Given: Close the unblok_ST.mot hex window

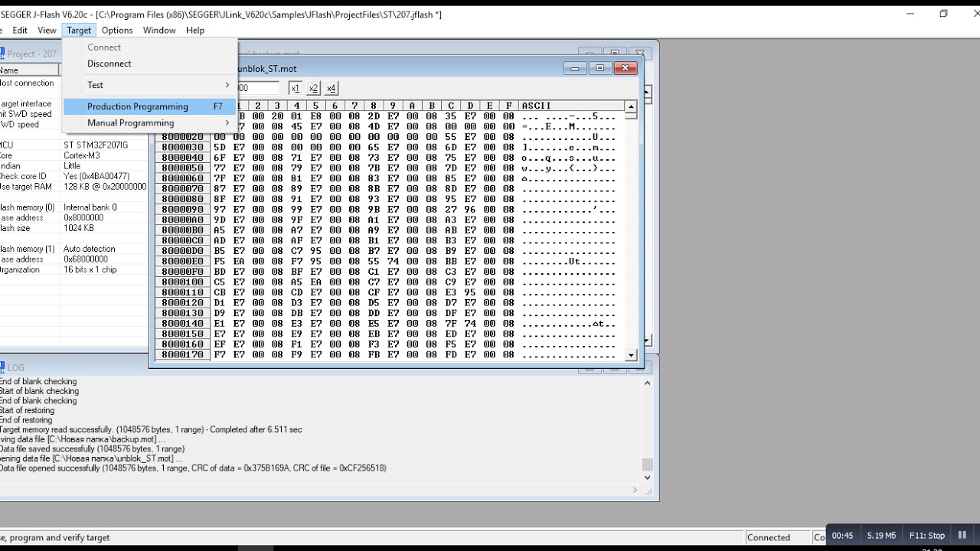Looking at the screenshot, I should coord(625,68).
